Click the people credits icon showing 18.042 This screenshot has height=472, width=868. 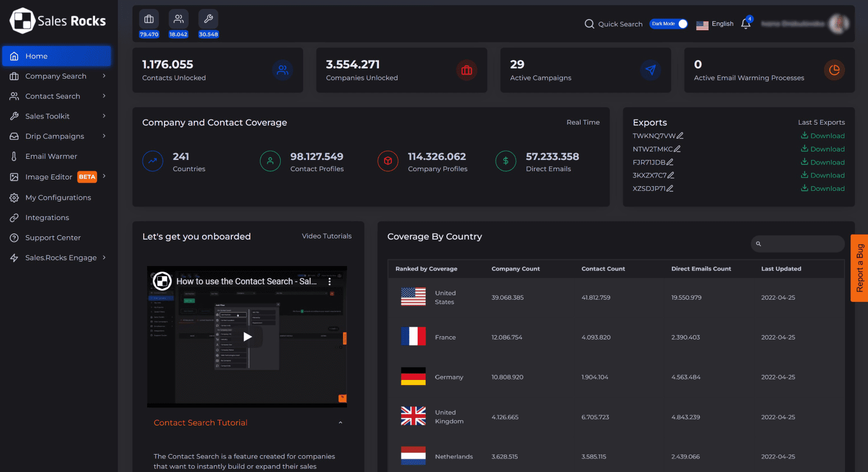[x=179, y=19]
